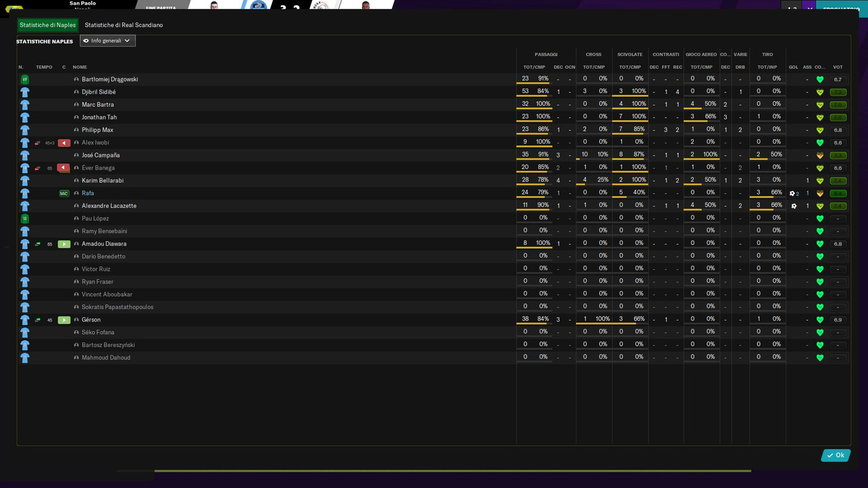Click the MiC badge in Rafa's row

coord(64,193)
